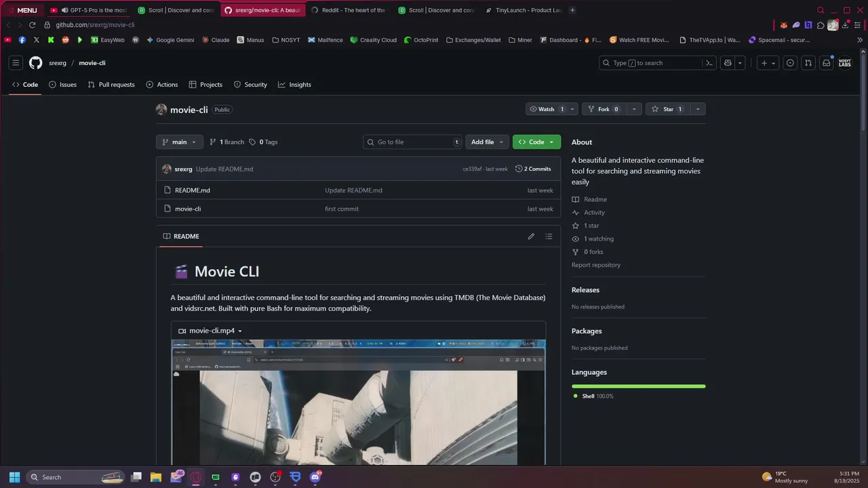This screenshot has width=868, height=488.
Task: Open Actions tab
Action: [162, 85]
